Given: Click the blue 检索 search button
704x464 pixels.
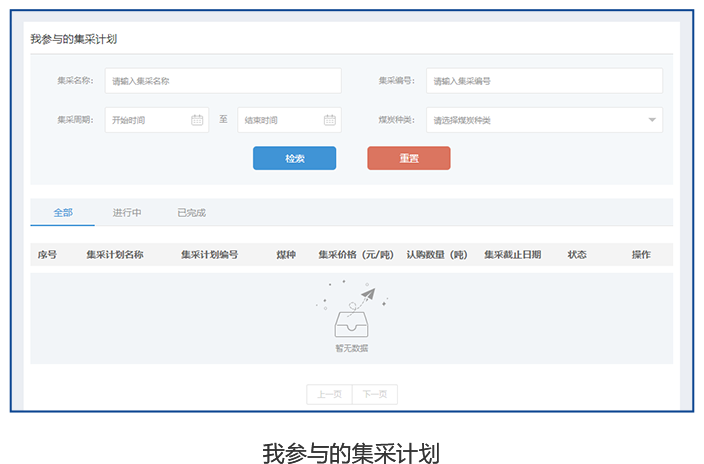Looking at the screenshot, I should click(294, 158).
